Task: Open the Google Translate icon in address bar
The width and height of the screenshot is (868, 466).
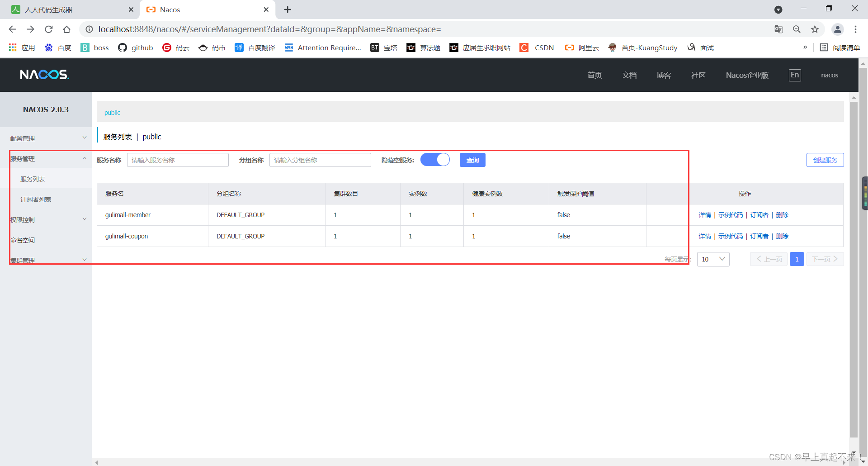Action: pyautogui.click(x=778, y=29)
